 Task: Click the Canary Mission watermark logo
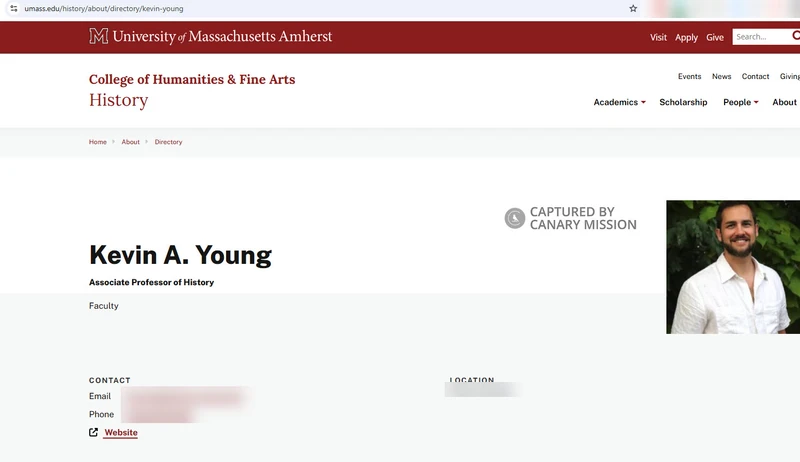click(515, 218)
